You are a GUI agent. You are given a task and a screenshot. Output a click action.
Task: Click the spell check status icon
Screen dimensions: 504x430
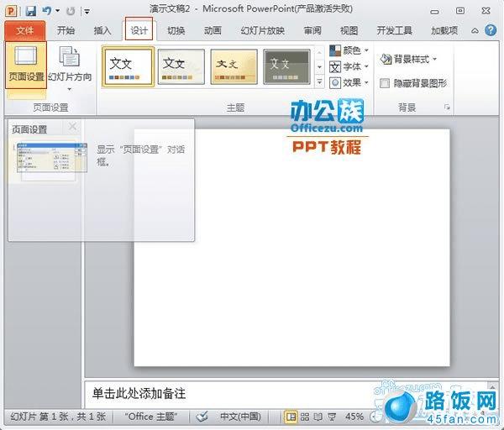click(x=202, y=417)
